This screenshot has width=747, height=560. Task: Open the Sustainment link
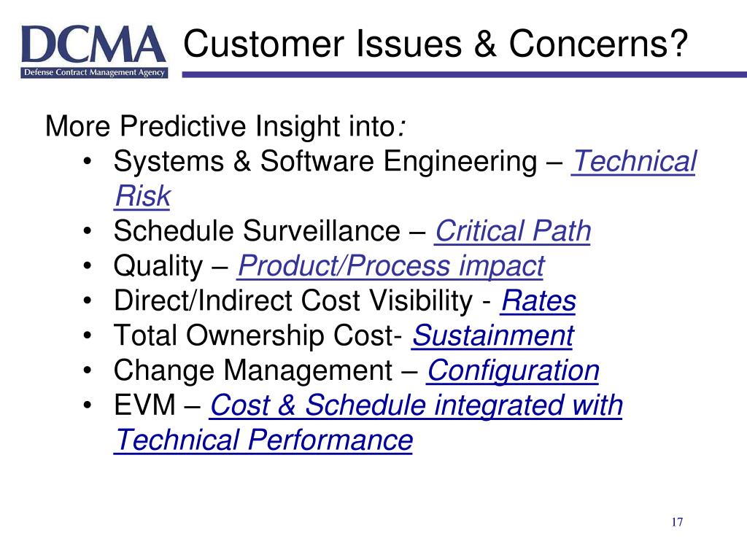click(492, 335)
